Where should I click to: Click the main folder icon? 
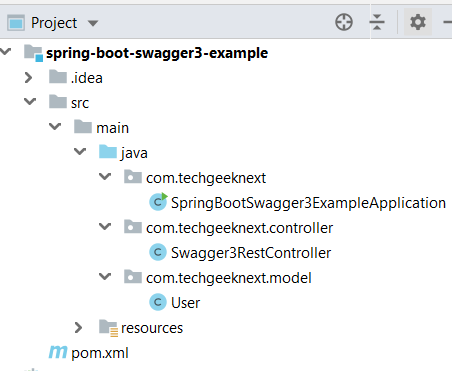(x=83, y=127)
